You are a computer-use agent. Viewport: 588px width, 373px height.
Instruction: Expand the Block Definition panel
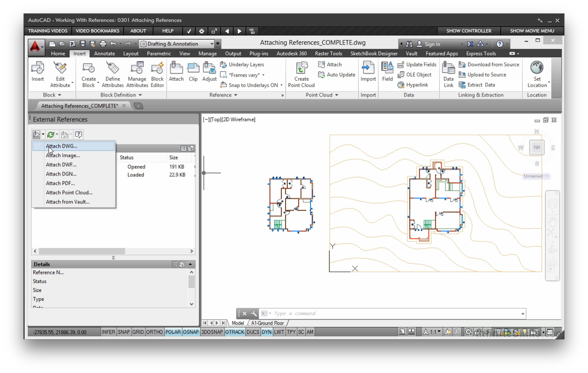121,95
